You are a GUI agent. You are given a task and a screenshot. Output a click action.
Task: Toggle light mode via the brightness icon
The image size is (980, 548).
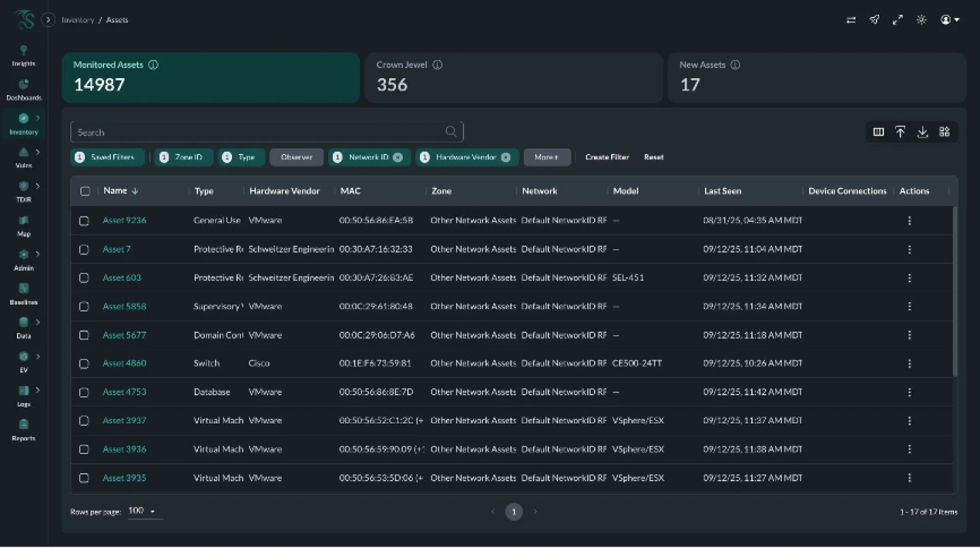coord(921,20)
